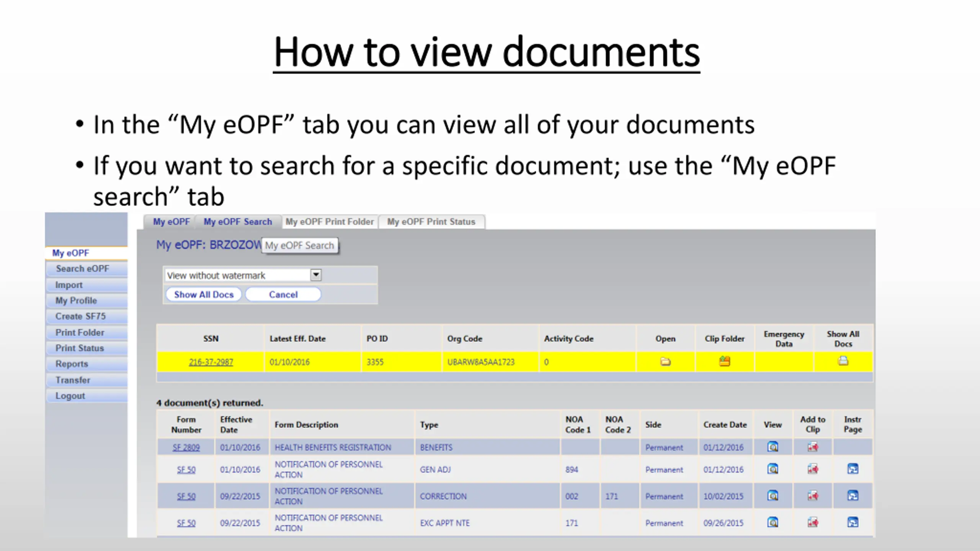Screen dimensions: 980x551
Task: Open Reports in the sidebar
Action: [86, 364]
